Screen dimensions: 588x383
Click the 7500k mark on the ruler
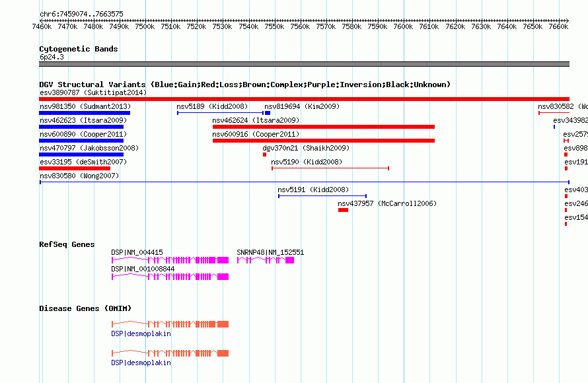tap(145, 26)
